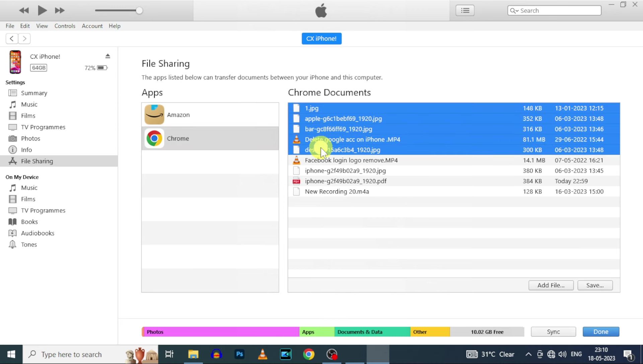Select the Amazon app

[210, 115]
